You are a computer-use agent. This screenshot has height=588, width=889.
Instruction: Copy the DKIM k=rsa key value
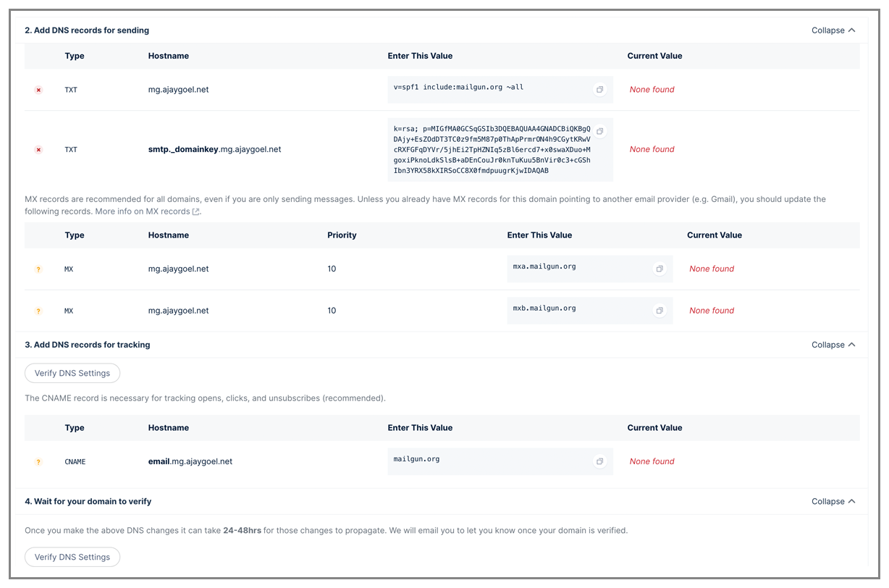[599, 131]
